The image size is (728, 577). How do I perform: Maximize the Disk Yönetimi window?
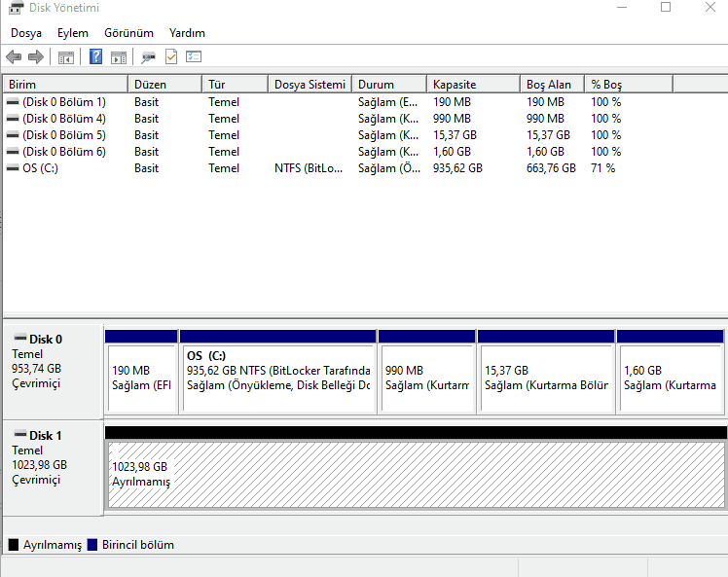[666, 7]
